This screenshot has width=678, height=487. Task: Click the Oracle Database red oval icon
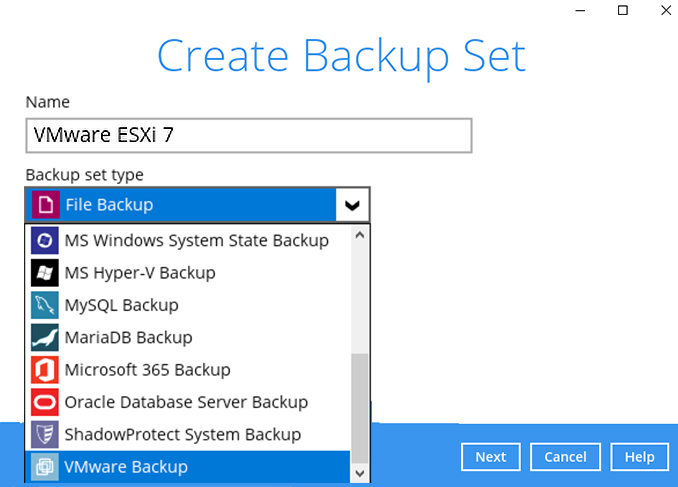pos(45,402)
